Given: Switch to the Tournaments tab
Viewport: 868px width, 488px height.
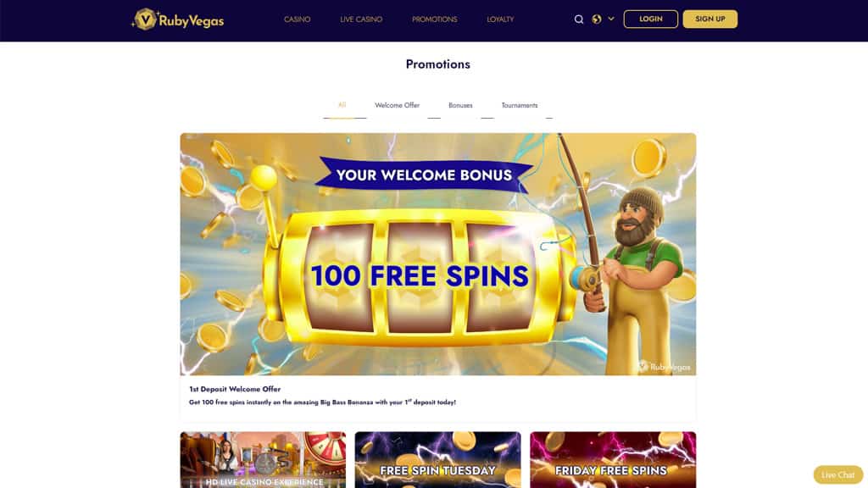Looking at the screenshot, I should (520, 105).
